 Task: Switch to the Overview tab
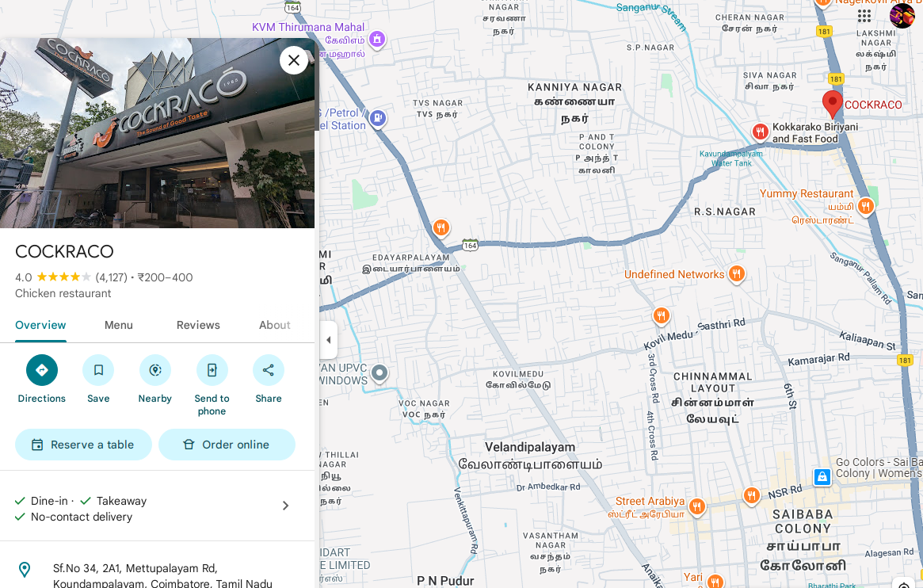click(40, 325)
